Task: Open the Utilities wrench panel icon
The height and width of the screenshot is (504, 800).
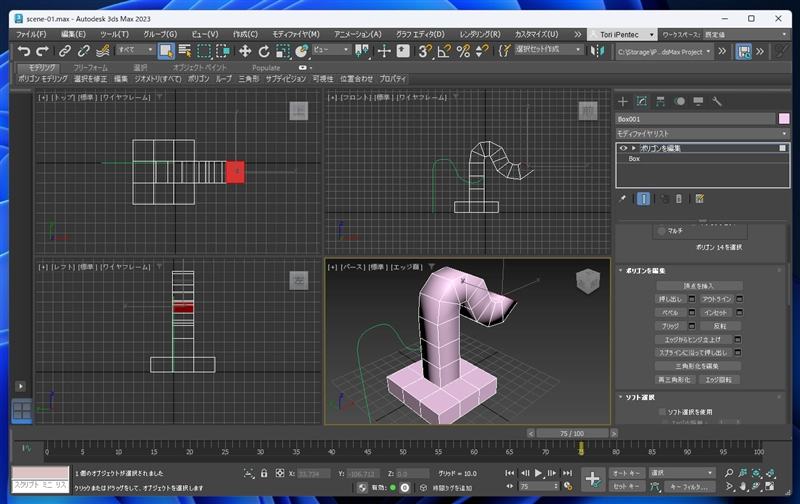Action: pyautogui.click(x=717, y=101)
